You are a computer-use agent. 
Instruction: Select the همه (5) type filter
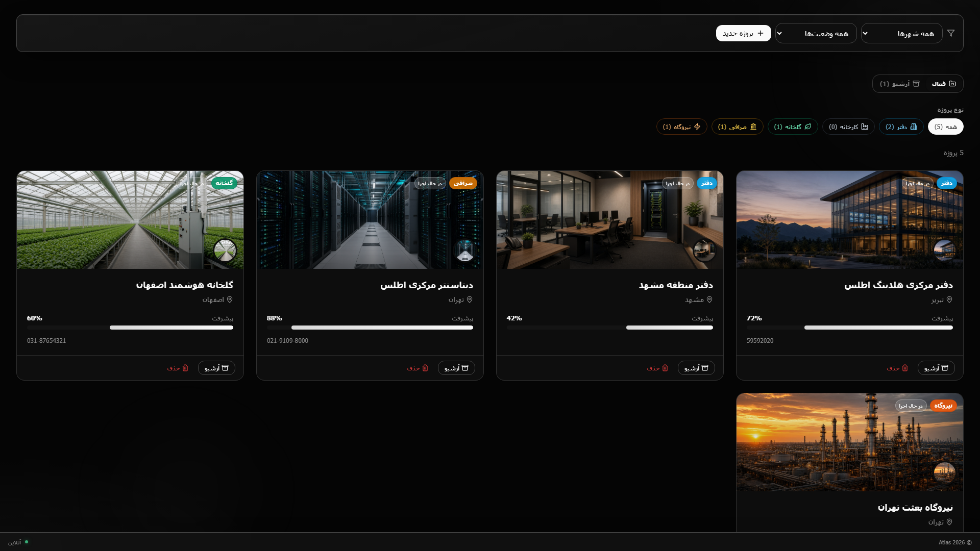pyautogui.click(x=945, y=127)
